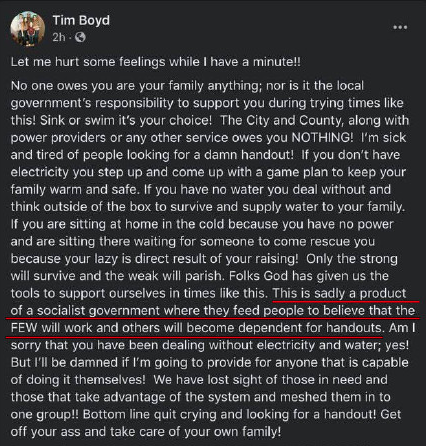The width and height of the screenshot is (426, 446).
Task: Click 'dependent for handouts' underlined phrase
Action: click(x=310, y=328)
